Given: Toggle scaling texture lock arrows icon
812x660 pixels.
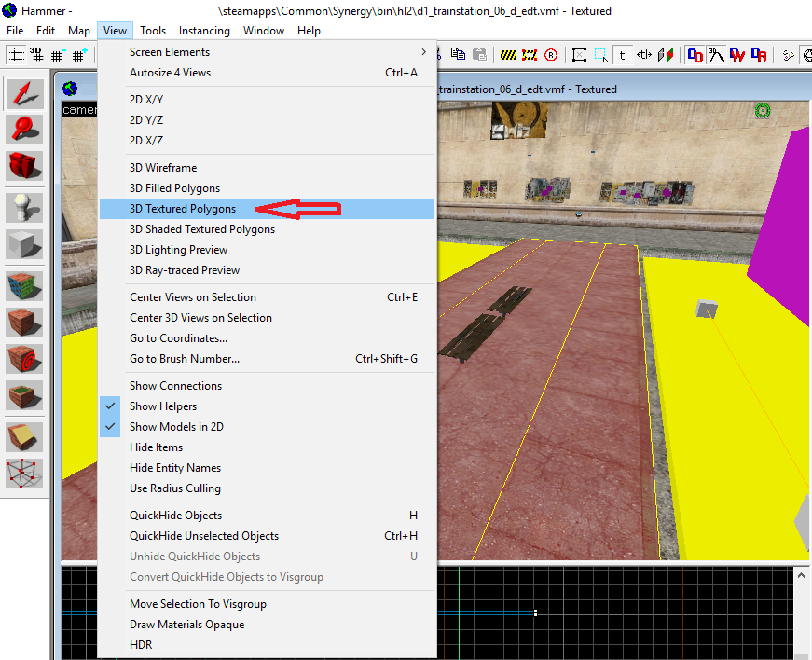Looking at the screenshot, I should (644, 54).
